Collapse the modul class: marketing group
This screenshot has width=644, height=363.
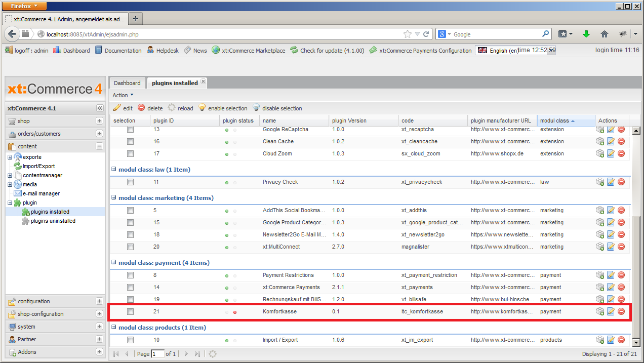pyautogui.click(x=114, y=198)
